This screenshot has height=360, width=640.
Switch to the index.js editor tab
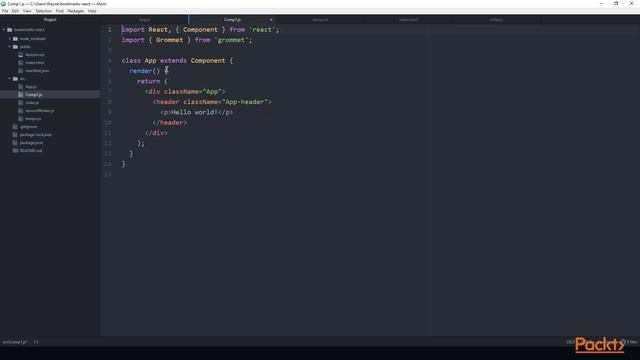tap(496, 20)
